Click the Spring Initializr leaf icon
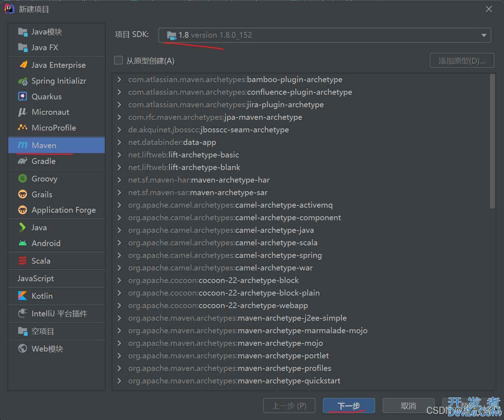 pyautogui.click(x=23, y=81)
